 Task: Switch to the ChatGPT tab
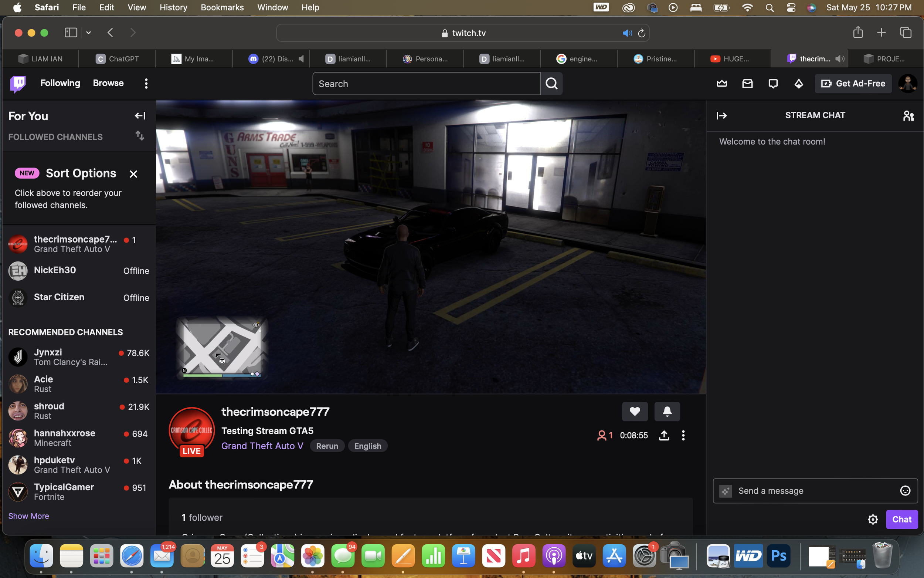point(117,59)
